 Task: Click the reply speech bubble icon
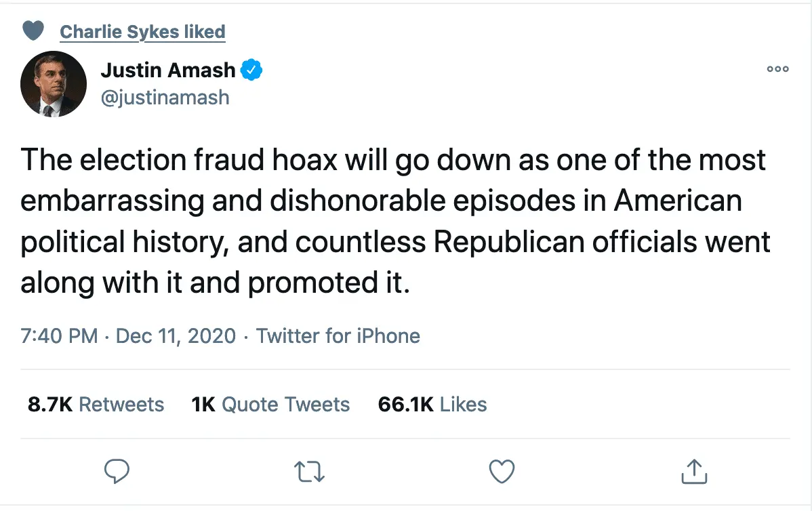pyautogui.click(x=117, y=471)
